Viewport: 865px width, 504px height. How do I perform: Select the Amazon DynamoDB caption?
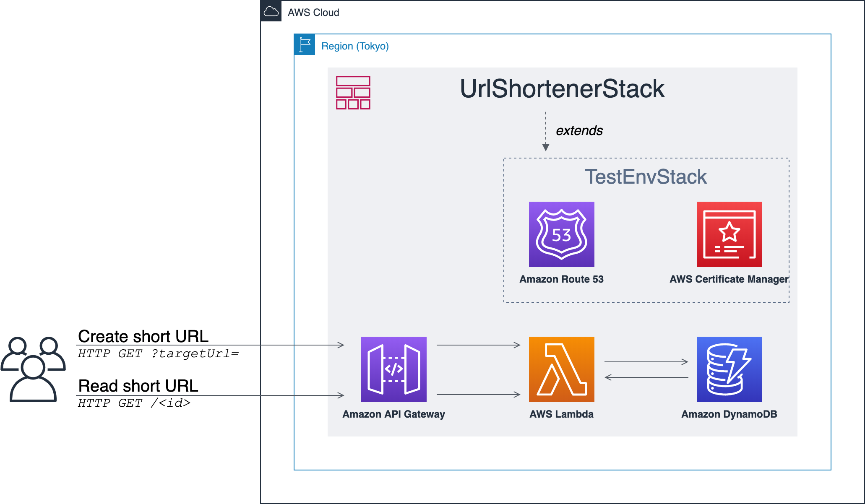coord(729,414)
